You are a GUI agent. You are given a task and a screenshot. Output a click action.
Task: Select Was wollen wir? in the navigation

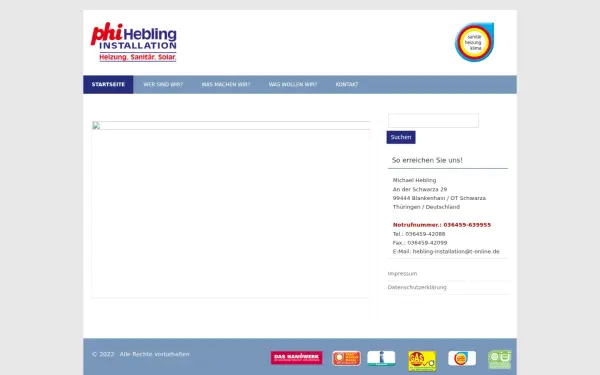click(x=293, y=85)
